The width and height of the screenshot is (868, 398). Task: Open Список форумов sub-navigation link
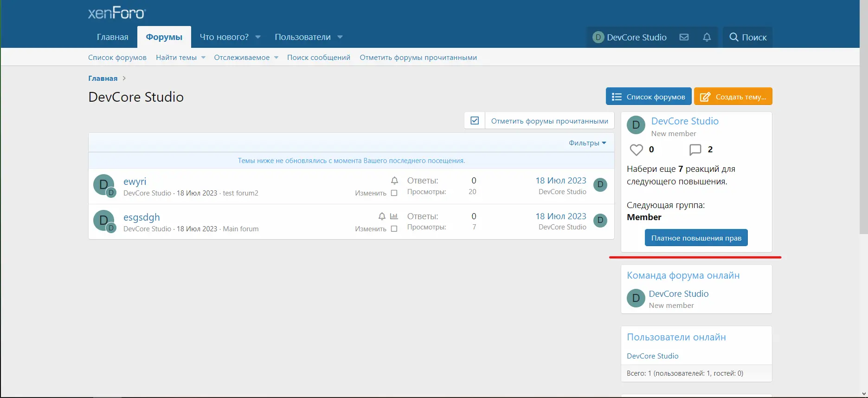click(117, 58)
